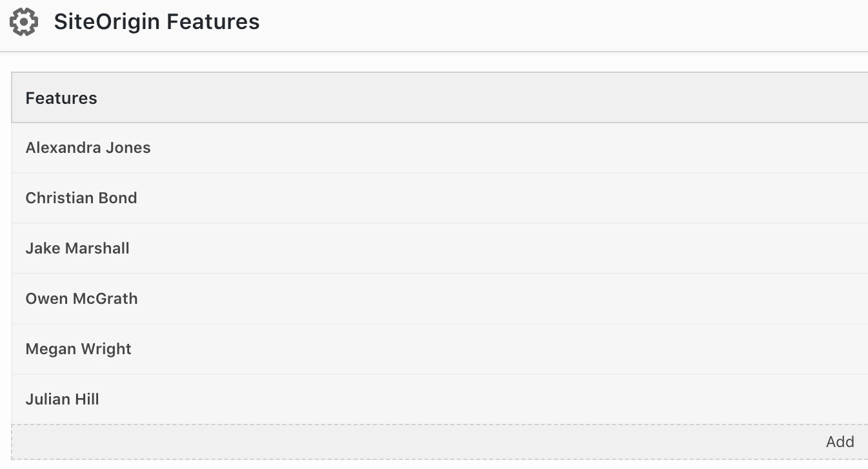This screenshot has height=469, width=868.
Task: Open the Megan Wright feature settings
Action: (x=78, y=348)
